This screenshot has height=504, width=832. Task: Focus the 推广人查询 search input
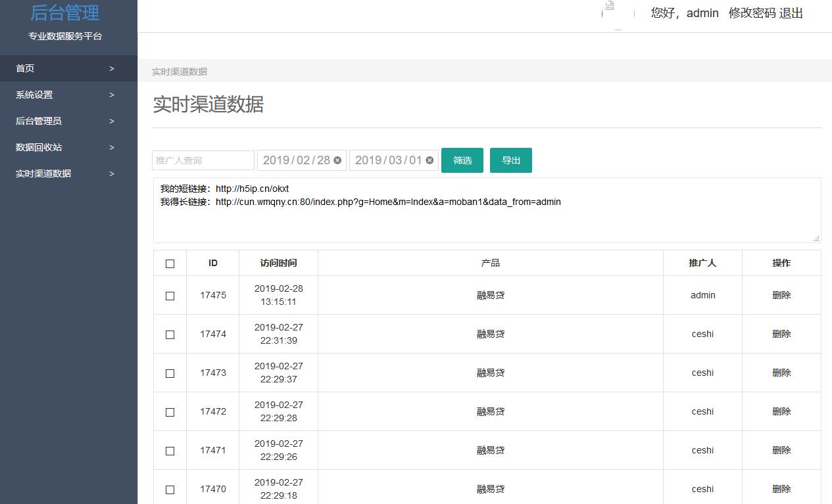(x=203, y=160)
